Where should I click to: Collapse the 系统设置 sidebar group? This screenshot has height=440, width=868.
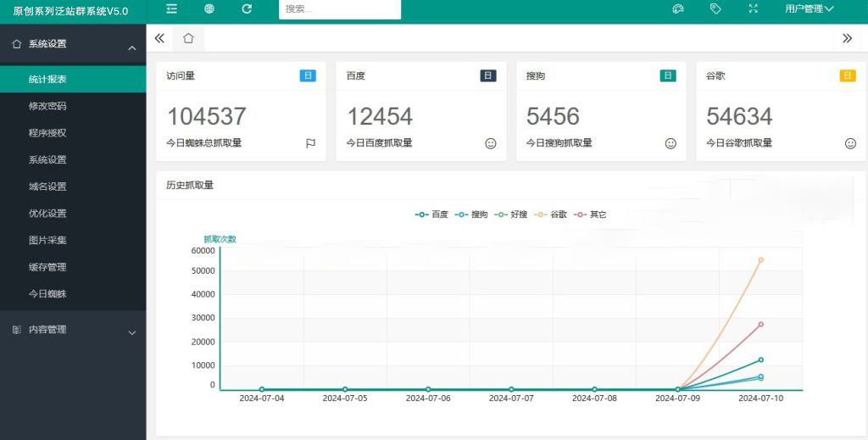73,44
